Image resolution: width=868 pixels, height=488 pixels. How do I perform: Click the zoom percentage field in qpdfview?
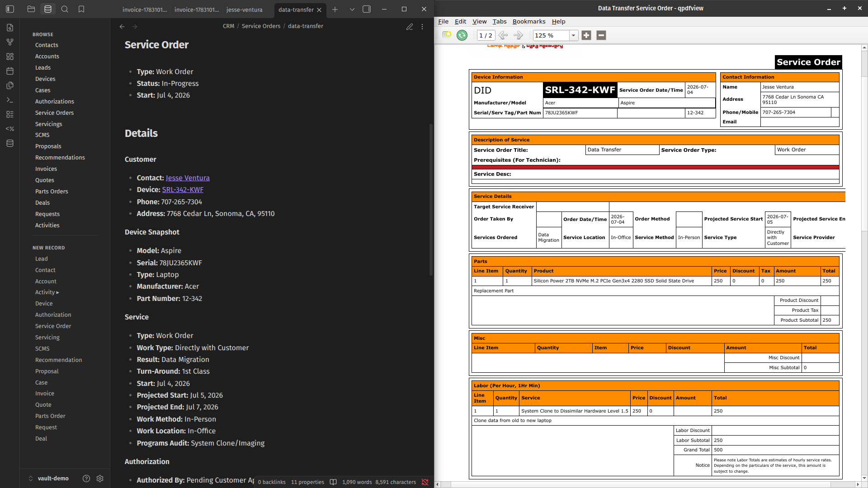click(x=551, y=35)
